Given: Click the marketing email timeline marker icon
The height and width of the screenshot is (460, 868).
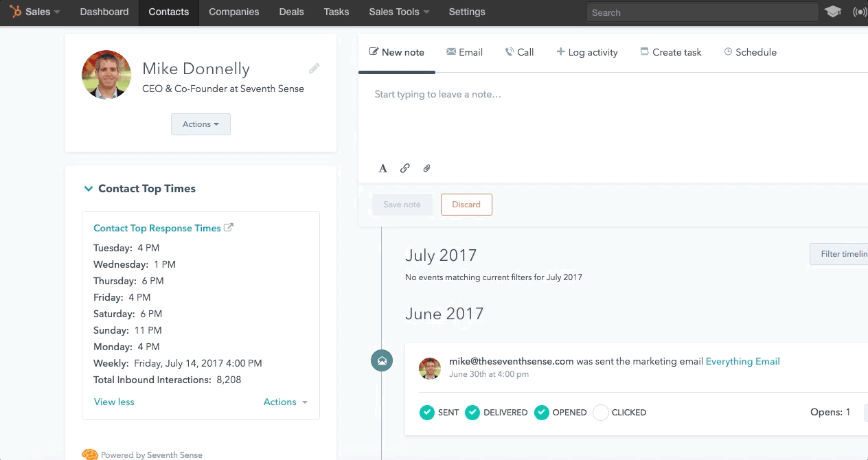Looking at the screenshot, I should (x=382, y=360).
